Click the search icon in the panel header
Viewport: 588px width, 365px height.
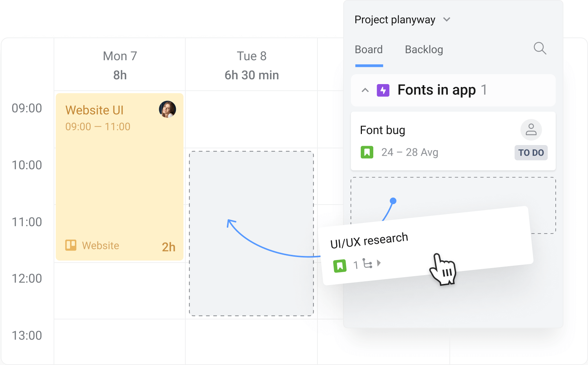540,48
